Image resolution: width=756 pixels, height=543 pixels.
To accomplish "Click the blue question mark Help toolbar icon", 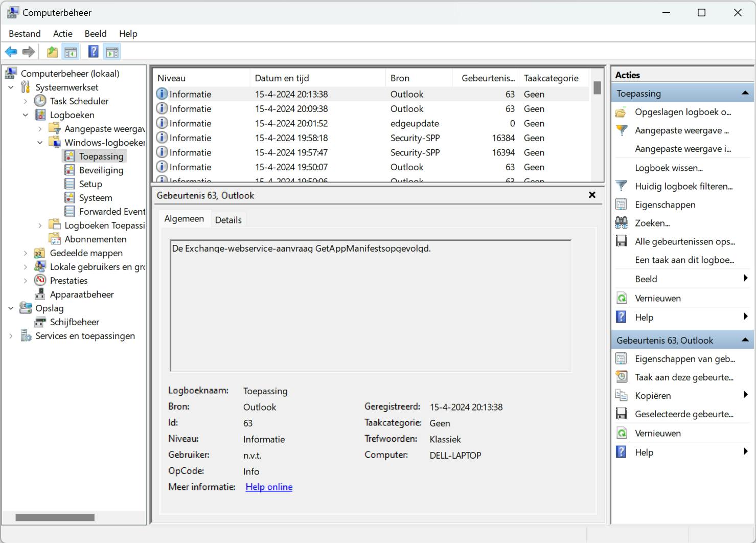I will 93,52.
